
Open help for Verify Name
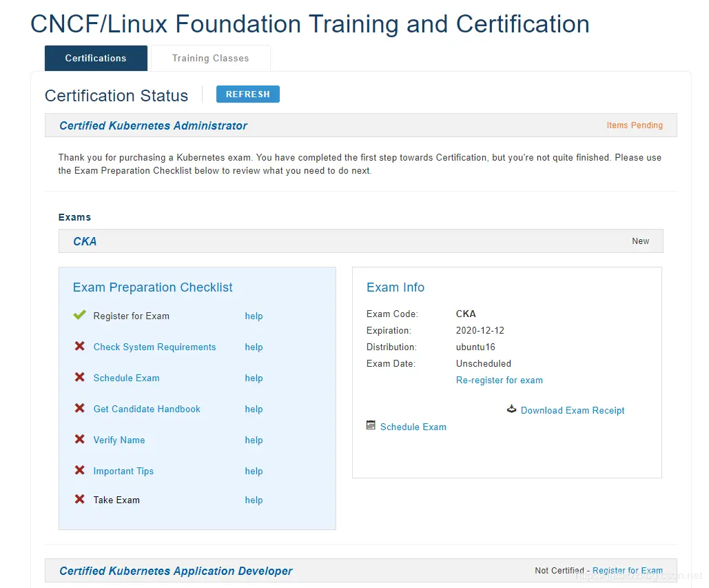(x=254, y=440)
